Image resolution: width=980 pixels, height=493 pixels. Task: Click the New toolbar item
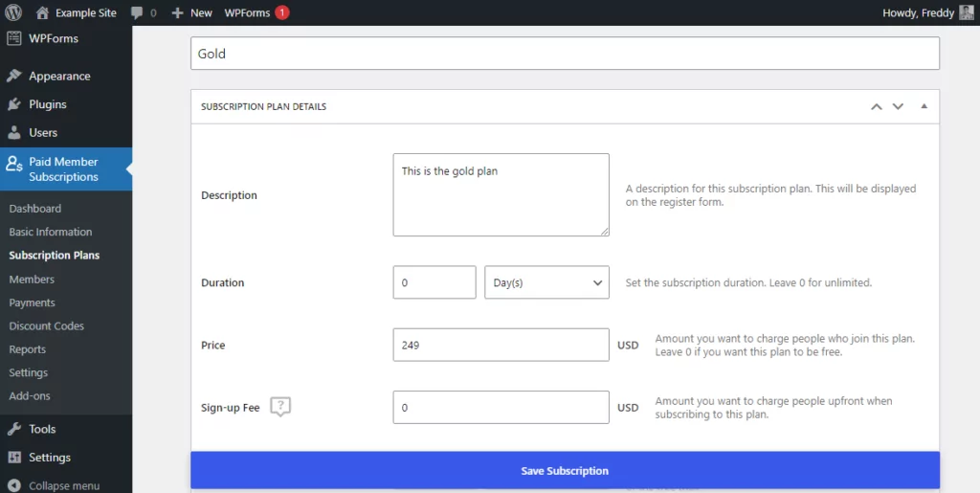click(x=201, y=12)
